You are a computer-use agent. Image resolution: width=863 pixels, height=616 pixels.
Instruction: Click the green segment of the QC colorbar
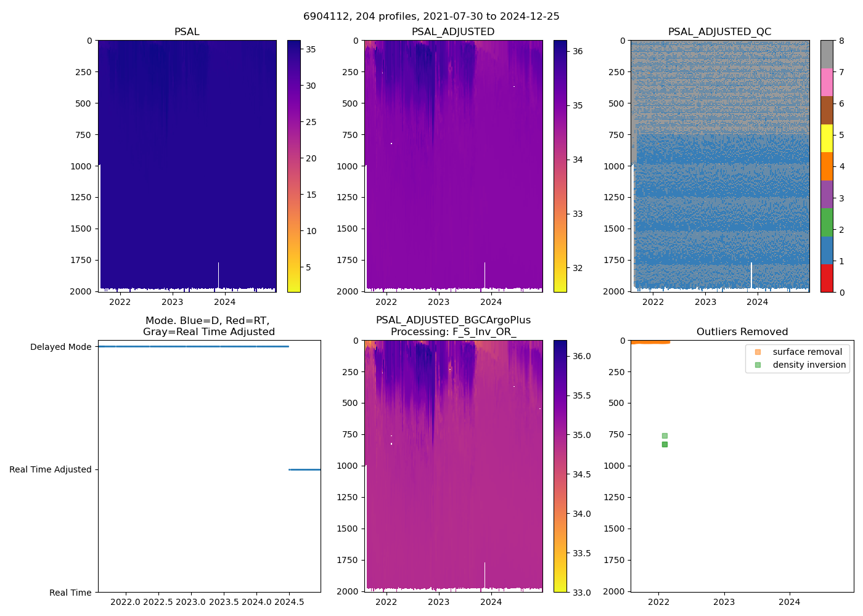(827, 222)
